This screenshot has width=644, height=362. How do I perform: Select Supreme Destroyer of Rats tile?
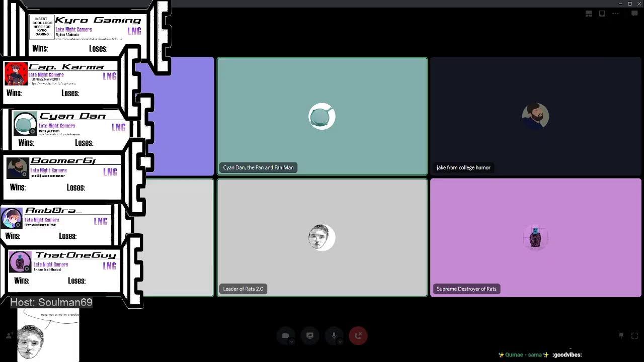pyautogui.click(x=536, y=238)
